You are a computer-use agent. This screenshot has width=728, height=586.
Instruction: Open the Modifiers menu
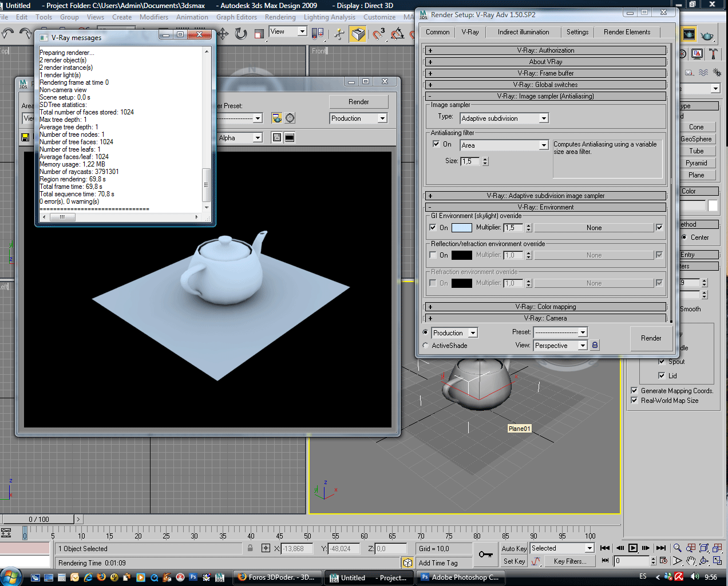pyautogui.click(x=154, y=17)
